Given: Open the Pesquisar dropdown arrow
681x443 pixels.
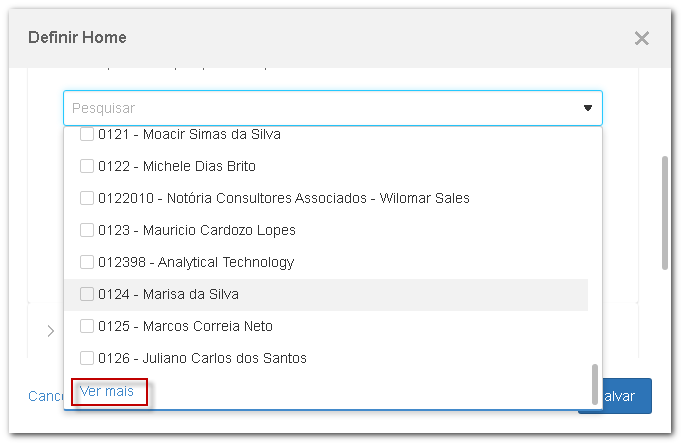Looking at the screenshot, I should (588, 108).
